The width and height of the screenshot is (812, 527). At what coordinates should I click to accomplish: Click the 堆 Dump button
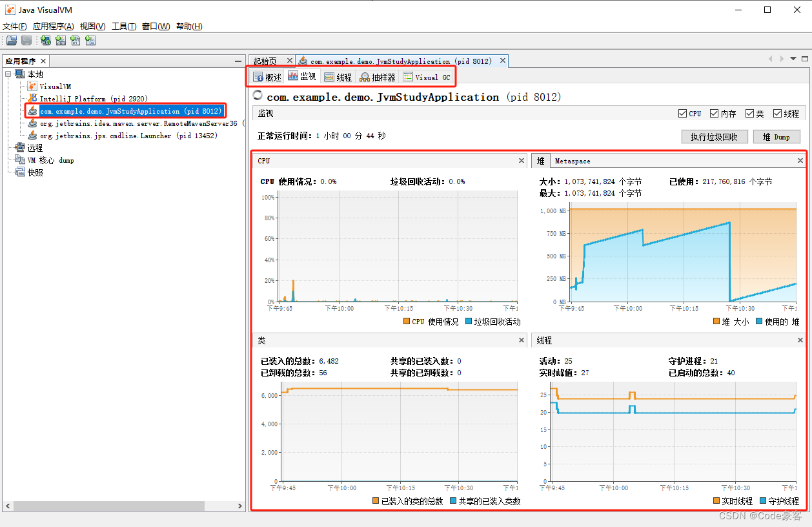coord(776,137)
